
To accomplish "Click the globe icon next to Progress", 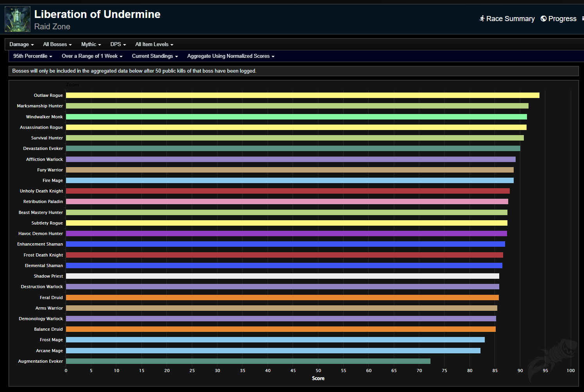I will click(x=543, y=18).
